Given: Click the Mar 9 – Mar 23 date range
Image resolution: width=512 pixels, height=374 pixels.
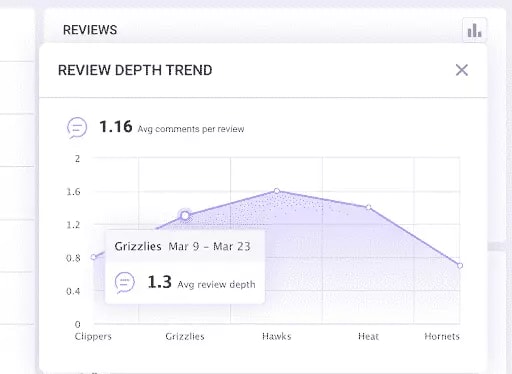Looking at the screenshot, I should point(209,246).
